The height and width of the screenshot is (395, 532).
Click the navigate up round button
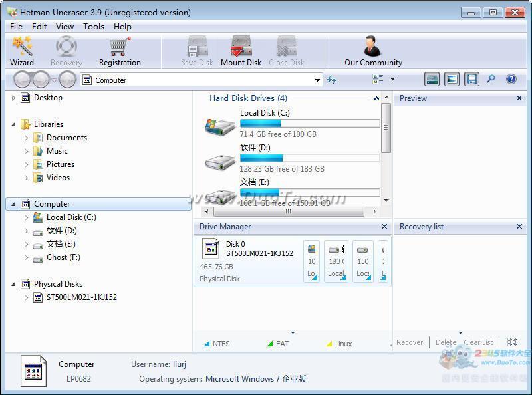pos(68,80)
